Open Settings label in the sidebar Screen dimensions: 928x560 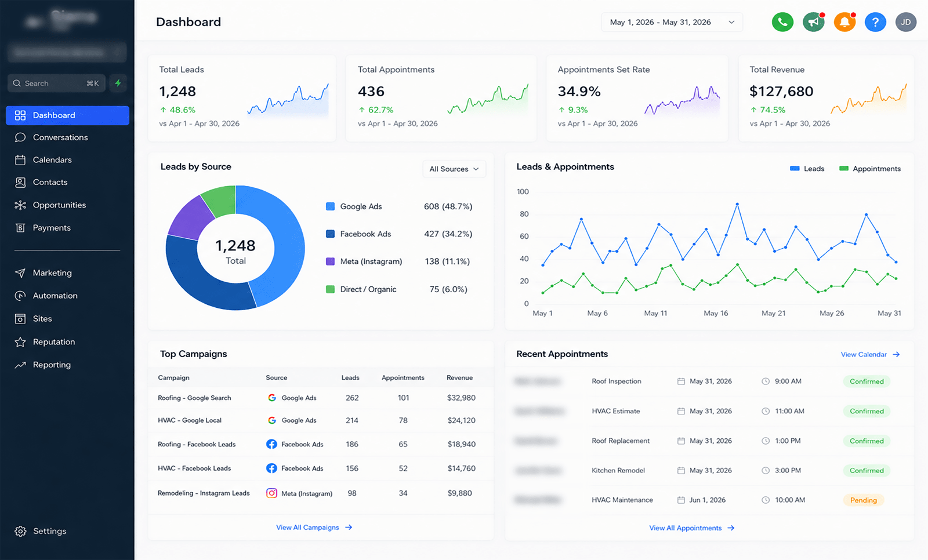coord(49,532)
